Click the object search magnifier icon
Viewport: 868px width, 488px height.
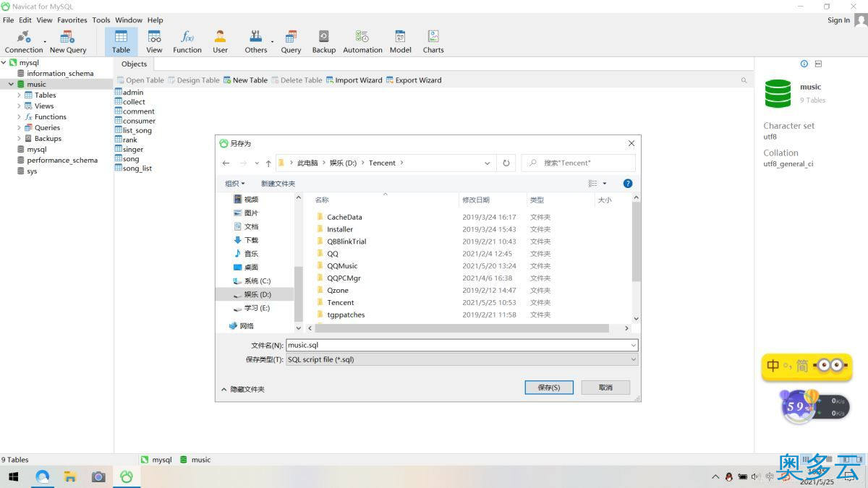(744, 80)
